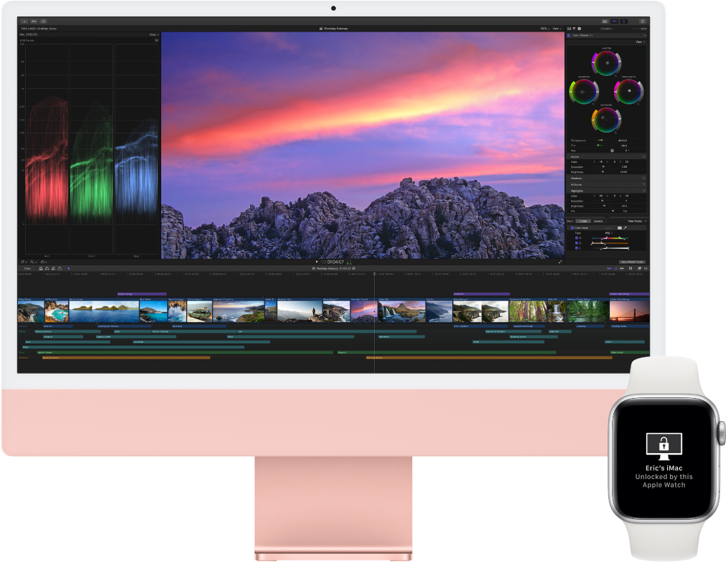Image resolution: width=728 pixels, height=565 pixels.
Task: Open the View menu above the viewer
Action: [x=555, y=29]
